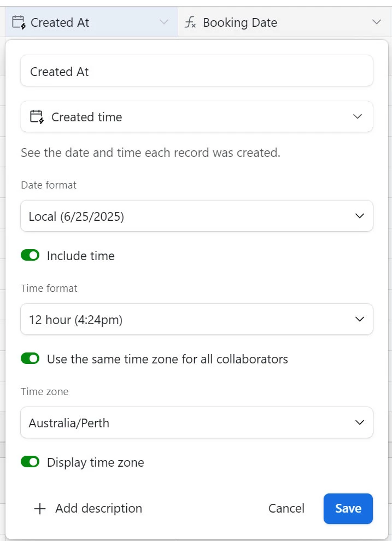Viewport: 392px width, 541px height.
Task: Turn off the Display time zone toggle
Action: point(30,462)
